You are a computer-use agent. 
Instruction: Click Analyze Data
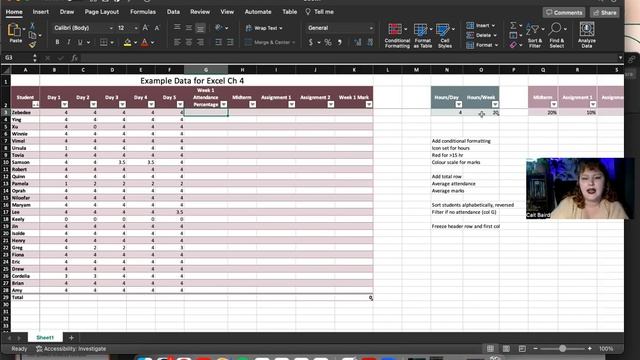pos(587,36)
